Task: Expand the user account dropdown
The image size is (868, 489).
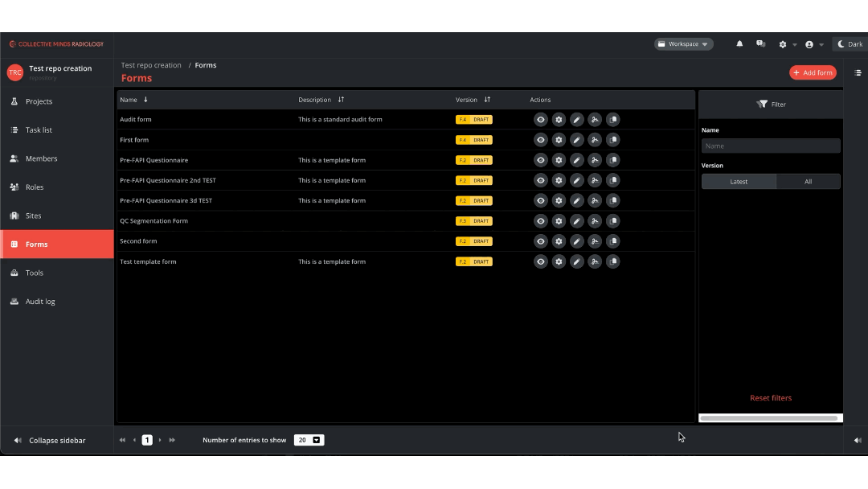Action: (813, 44)
